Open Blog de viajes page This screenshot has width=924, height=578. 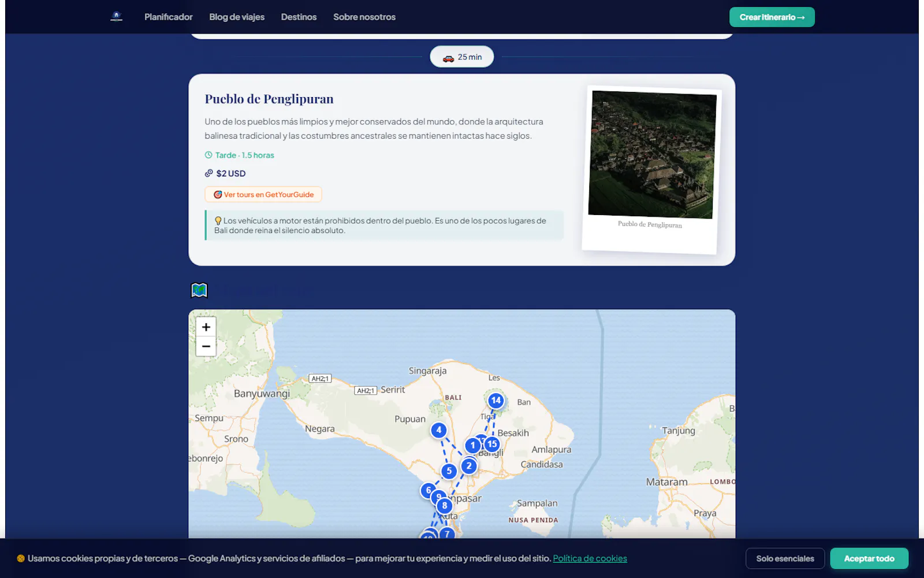(237, 17)
